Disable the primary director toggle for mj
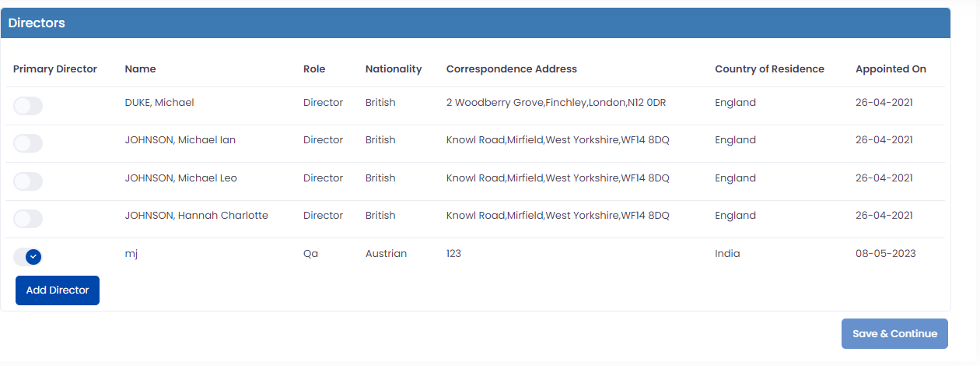This screenshot has width=980, height=366. pos(28,256)
